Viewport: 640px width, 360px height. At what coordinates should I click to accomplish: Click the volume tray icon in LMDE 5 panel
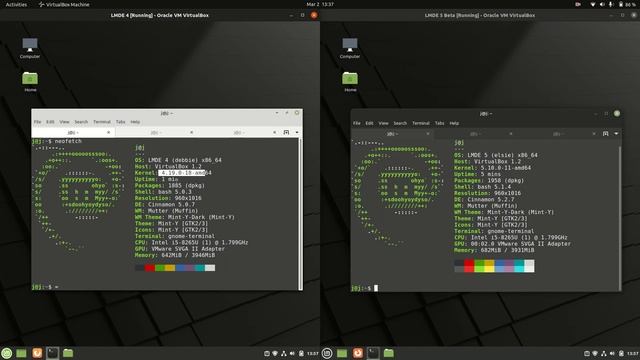(x=612, y=353)
